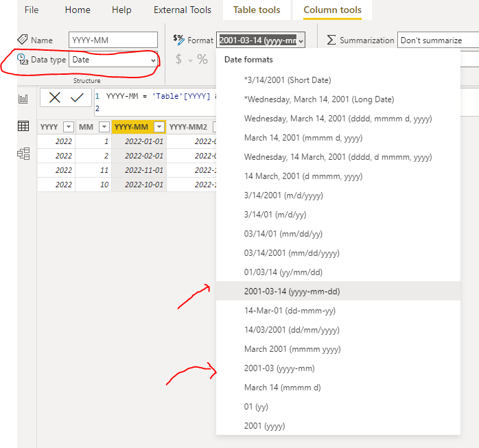Click the currency dollar format icon
Viewport: 479px width, 448px height.
tap(179, 59)
